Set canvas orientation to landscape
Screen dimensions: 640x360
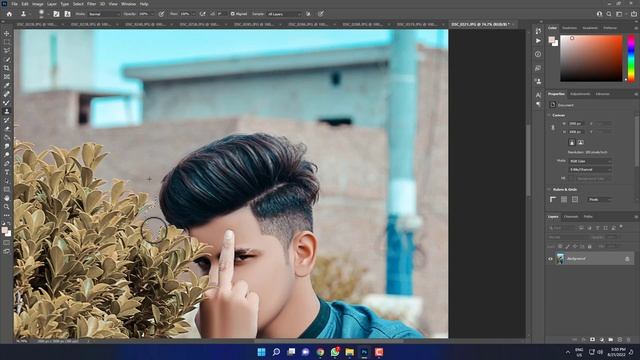(580, 142)
